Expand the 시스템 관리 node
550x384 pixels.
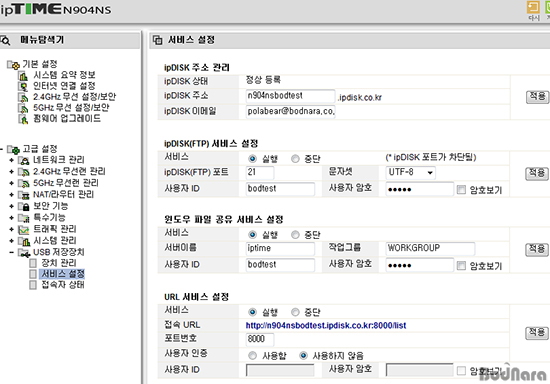coord(12,241)
